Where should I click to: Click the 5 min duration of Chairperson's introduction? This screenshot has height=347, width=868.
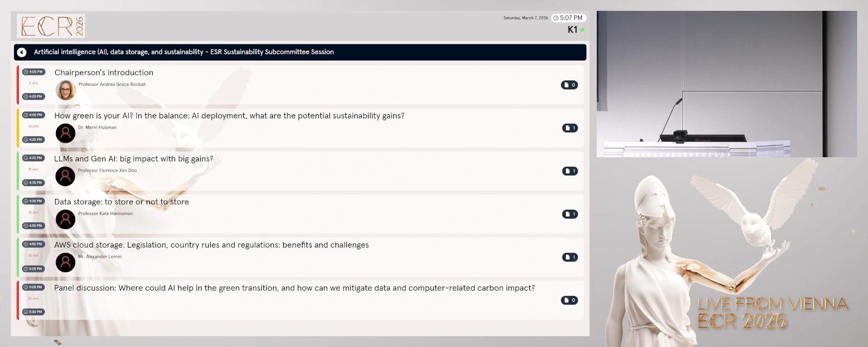tap(33, 83)
